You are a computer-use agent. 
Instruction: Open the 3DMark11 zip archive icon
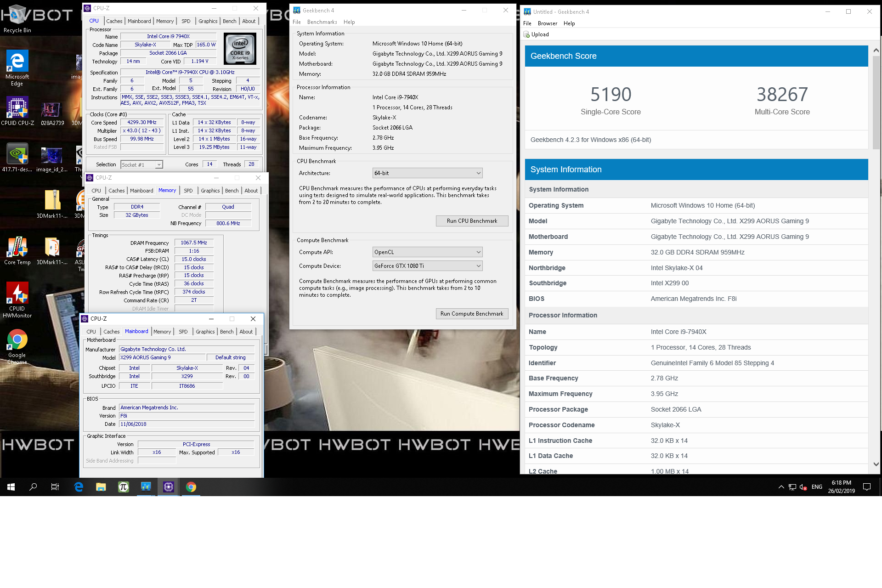[x=52, y=204]
